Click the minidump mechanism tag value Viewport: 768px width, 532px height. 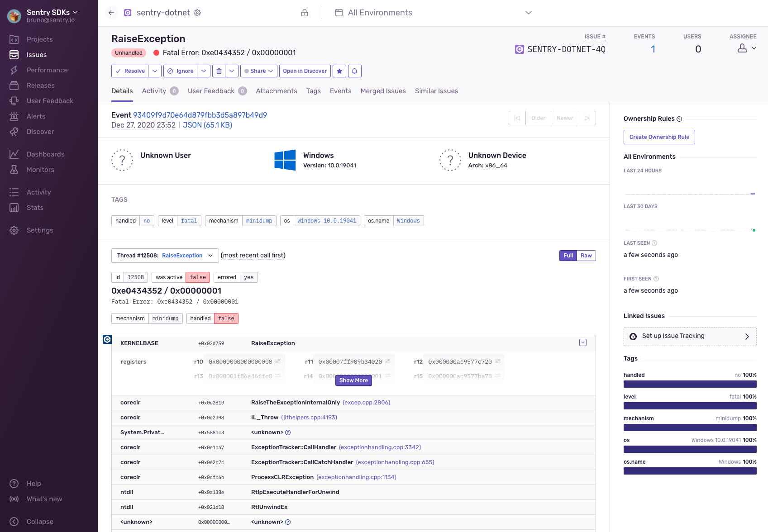259,221
